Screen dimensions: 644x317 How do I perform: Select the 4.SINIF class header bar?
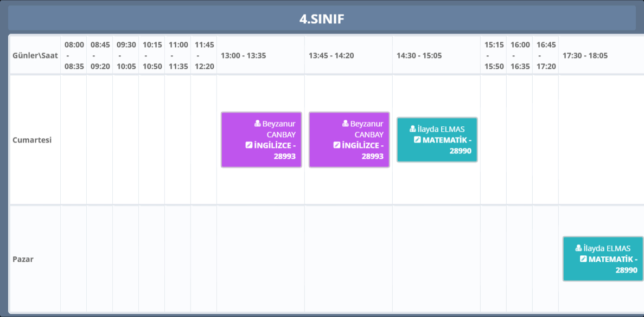(322, 19)
